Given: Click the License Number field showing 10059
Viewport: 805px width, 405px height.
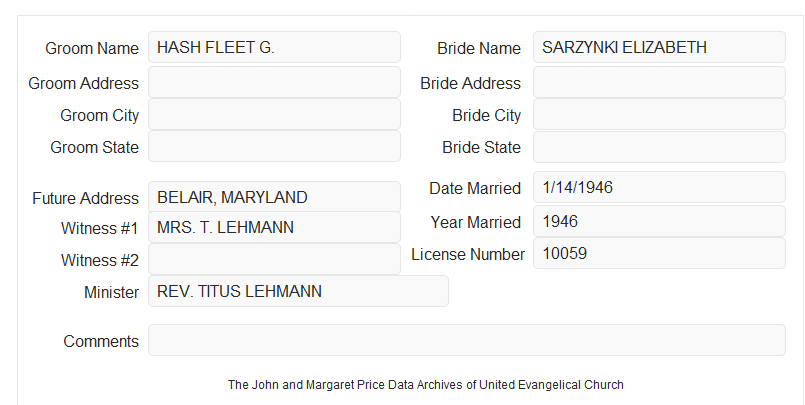Looking at the screenshot, I should pyautogui.click(x=659, y=253).
